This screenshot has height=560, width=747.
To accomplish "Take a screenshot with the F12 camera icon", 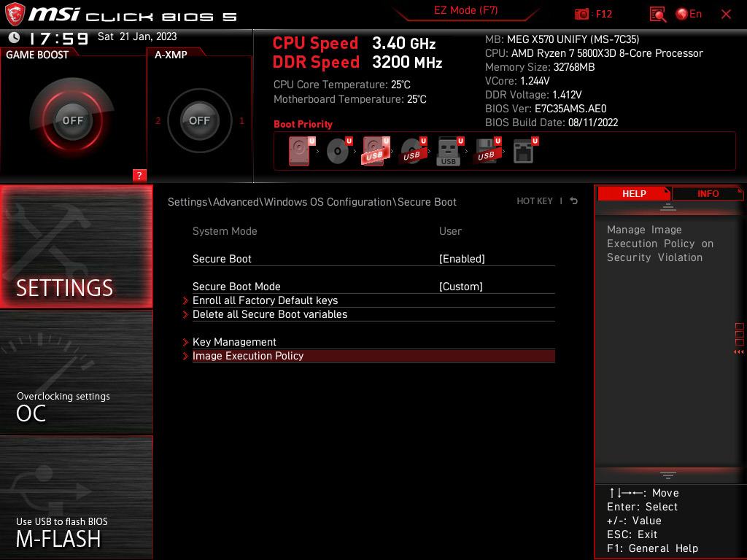I will click(x=581, y=15).
